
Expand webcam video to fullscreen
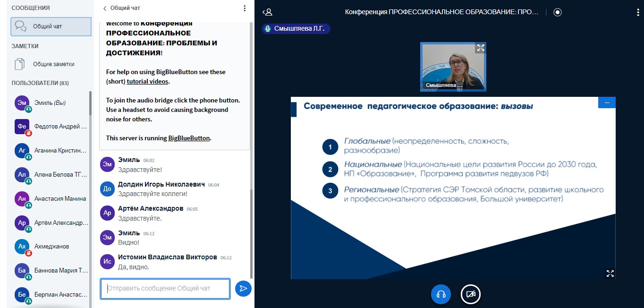(x=481, y=48)
